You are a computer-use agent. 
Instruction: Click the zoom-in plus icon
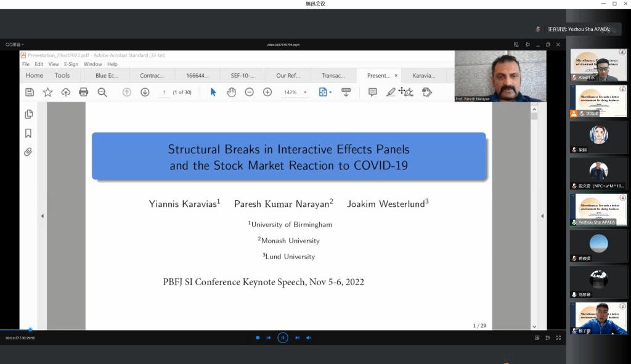[267, 92]
